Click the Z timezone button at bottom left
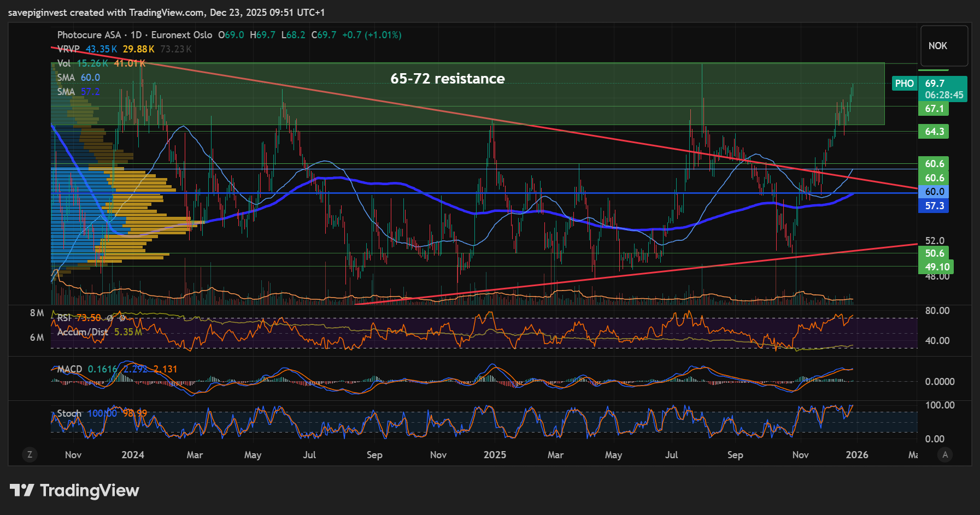Screen dimensions: 980x515 coord(30,454)
